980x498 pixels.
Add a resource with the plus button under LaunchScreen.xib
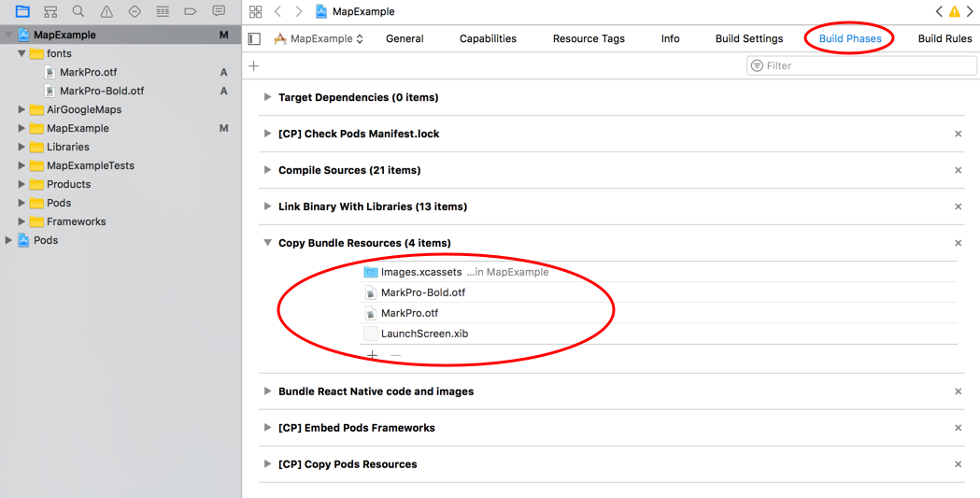point(373,355)
